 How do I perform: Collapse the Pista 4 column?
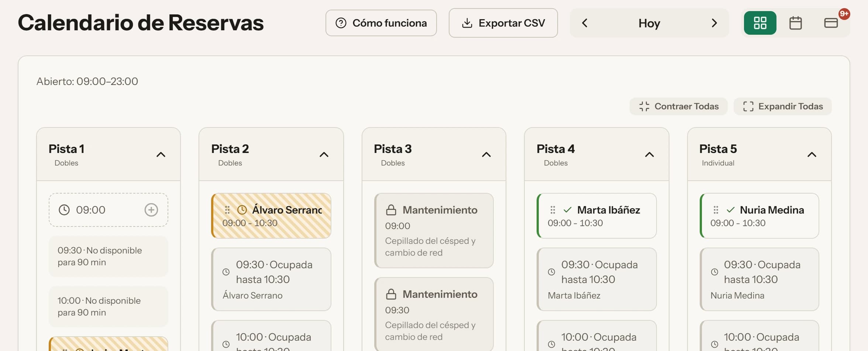649,154
